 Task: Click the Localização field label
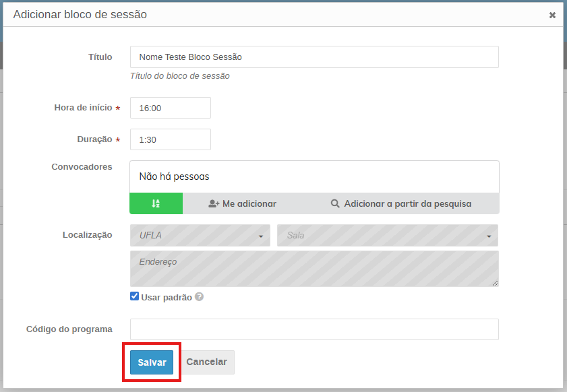(87, 235)
